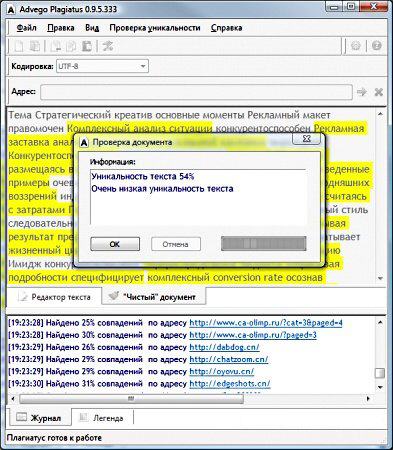
Task: Click OK in Проверка документа dialog
Action: (115, 244)
